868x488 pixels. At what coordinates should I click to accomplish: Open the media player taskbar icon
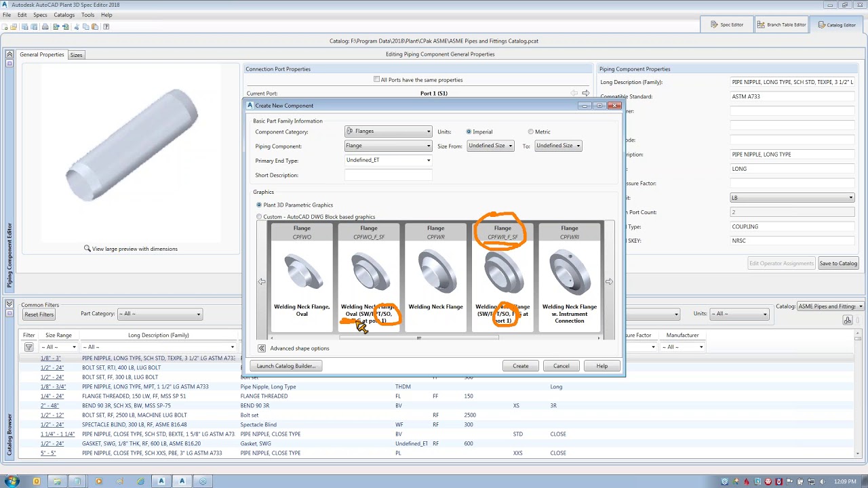click(x=98, y=481)
